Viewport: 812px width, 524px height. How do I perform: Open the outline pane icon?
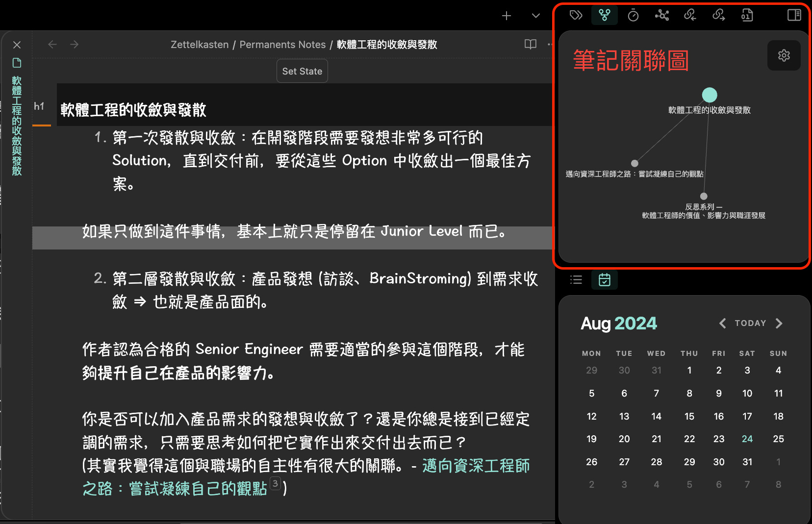[x=576, y=280]
